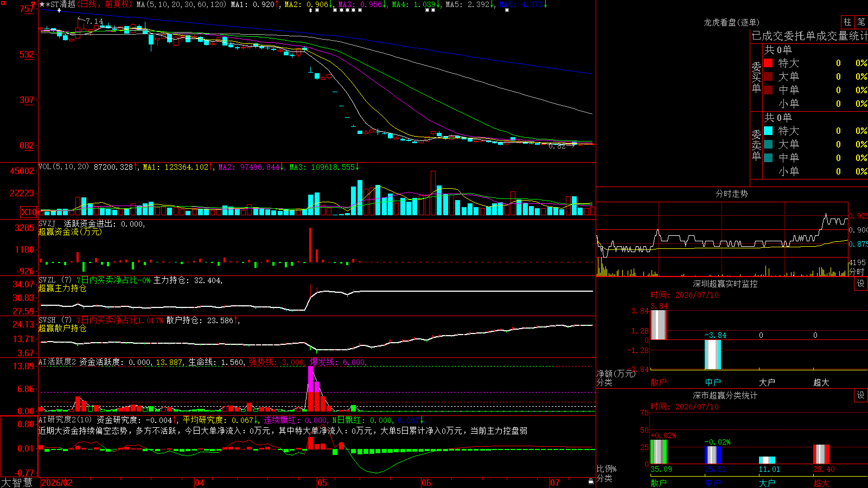
Task: Open 设 settings for 深圳超赢实时监控 panel
Action: [x=861, y=284]
